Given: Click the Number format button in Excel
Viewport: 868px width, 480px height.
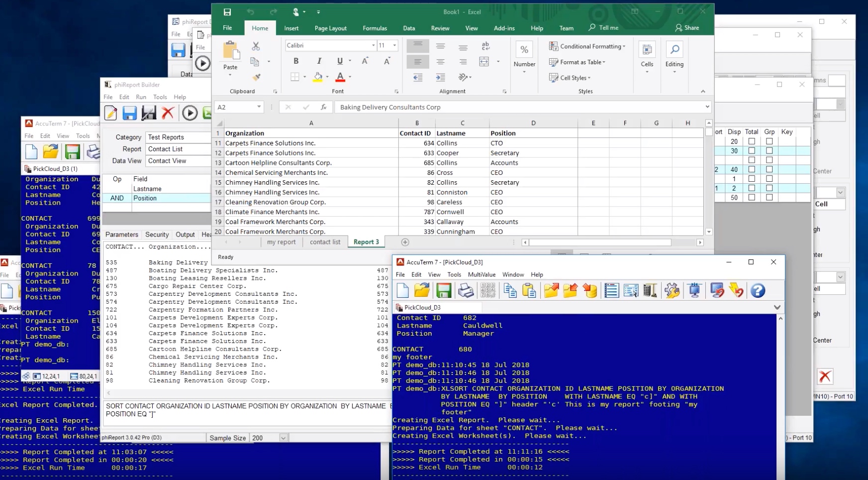Looking at the screenshot, I should pos(524,56).
